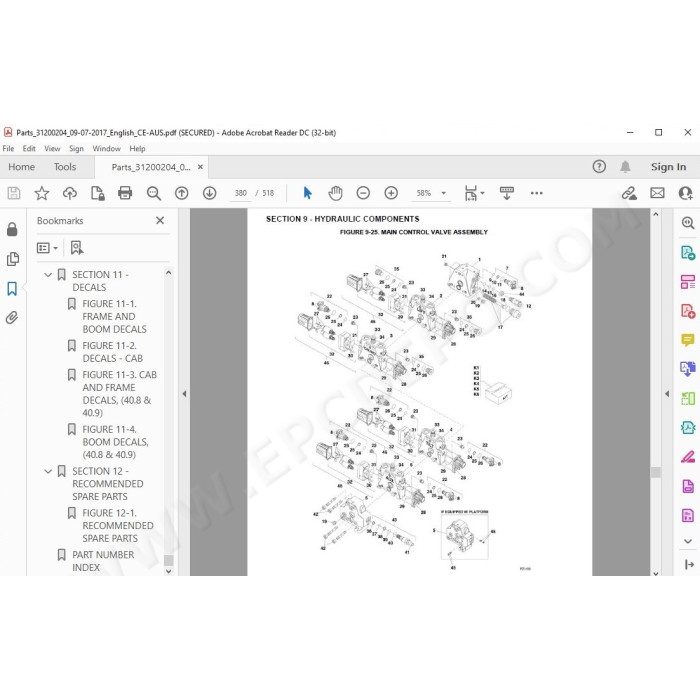This screenshot has width=700, height=700.
Task: Collapse SECTION 12 - RECOMMENDED SPARE PARTS
Action: (x=48, y=471)
